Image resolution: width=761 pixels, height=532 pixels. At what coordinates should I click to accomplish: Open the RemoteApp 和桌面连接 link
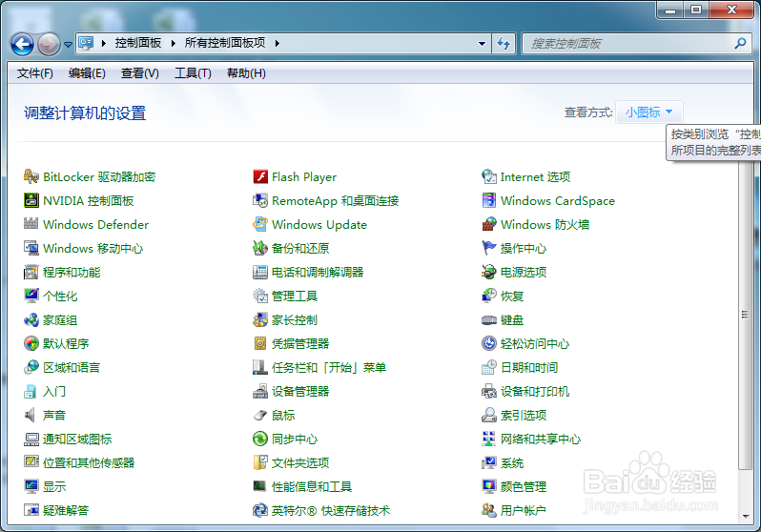pos(336,201)
